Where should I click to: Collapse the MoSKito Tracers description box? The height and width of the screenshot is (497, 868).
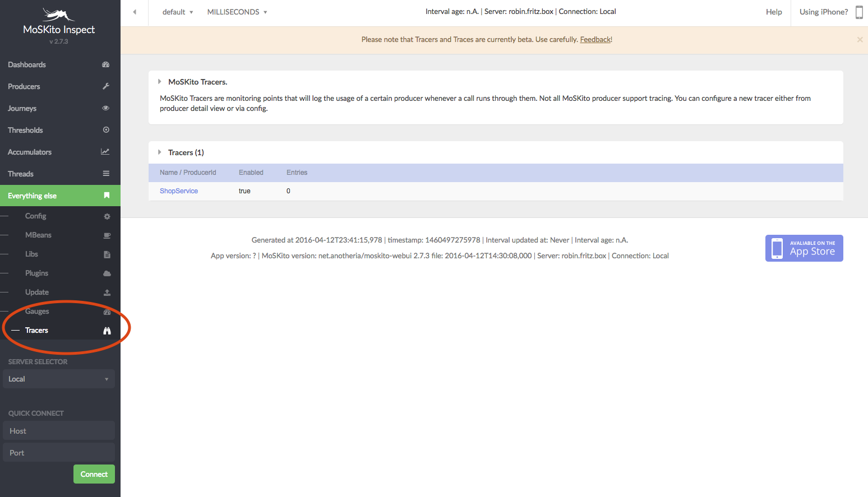(x=160, y=82)
